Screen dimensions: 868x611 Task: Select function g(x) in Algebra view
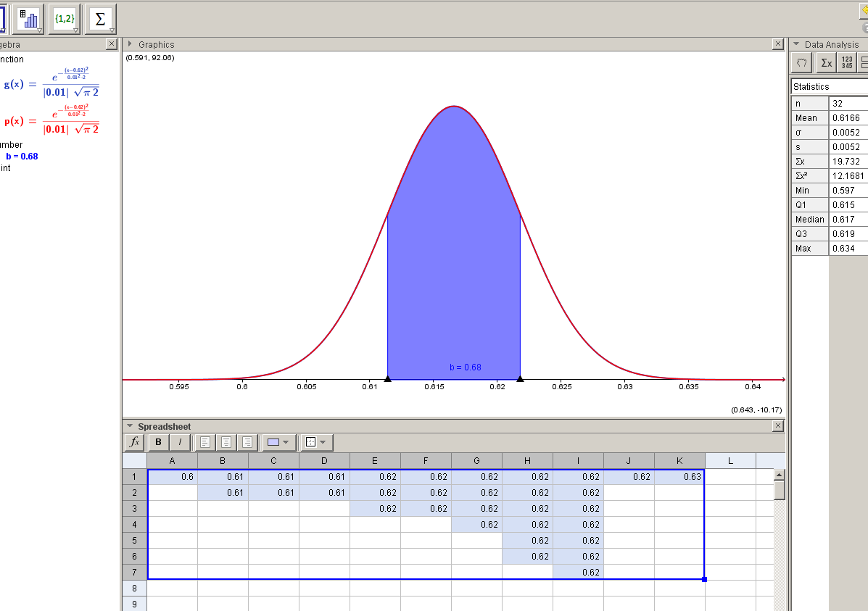coord(51,83)
